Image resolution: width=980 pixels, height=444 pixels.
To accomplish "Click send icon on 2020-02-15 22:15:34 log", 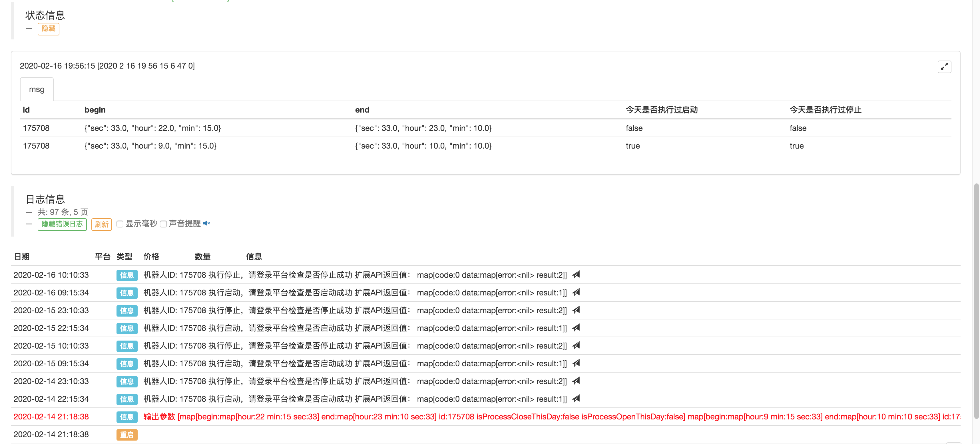I will point(576,328).
